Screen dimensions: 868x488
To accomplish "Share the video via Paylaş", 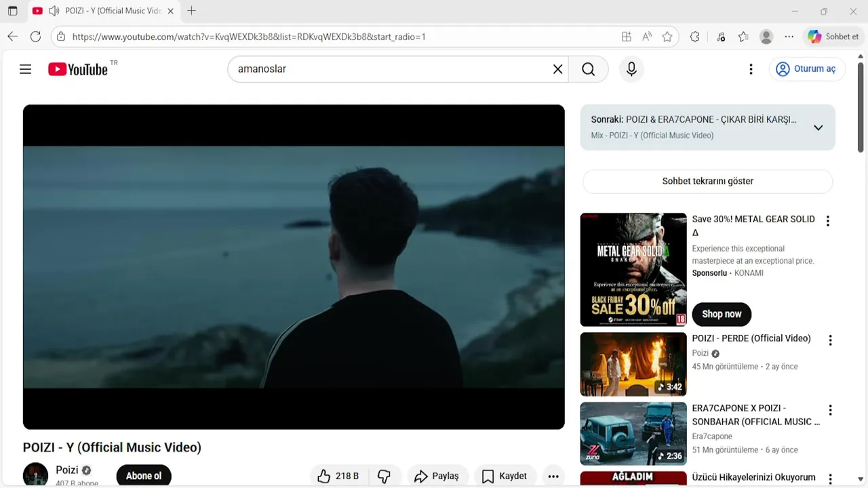I will (x=436, y=476).
